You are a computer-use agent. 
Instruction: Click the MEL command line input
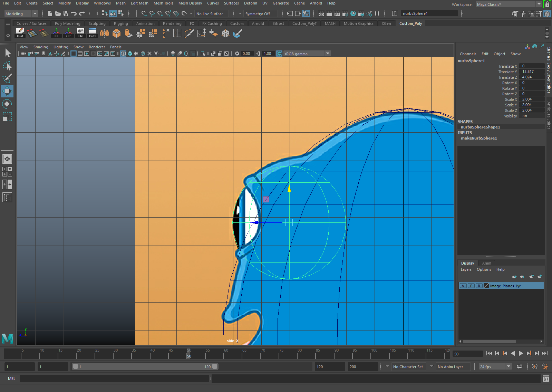114,379
